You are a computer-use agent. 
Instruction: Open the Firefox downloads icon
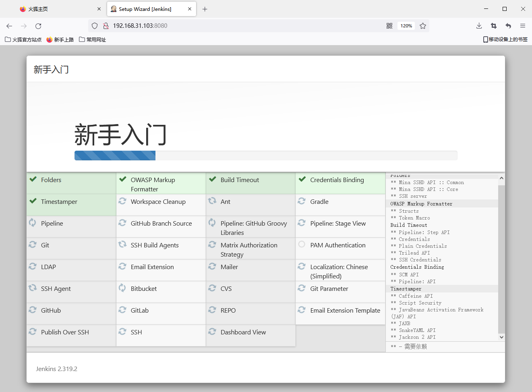click(x=479, y=26)
